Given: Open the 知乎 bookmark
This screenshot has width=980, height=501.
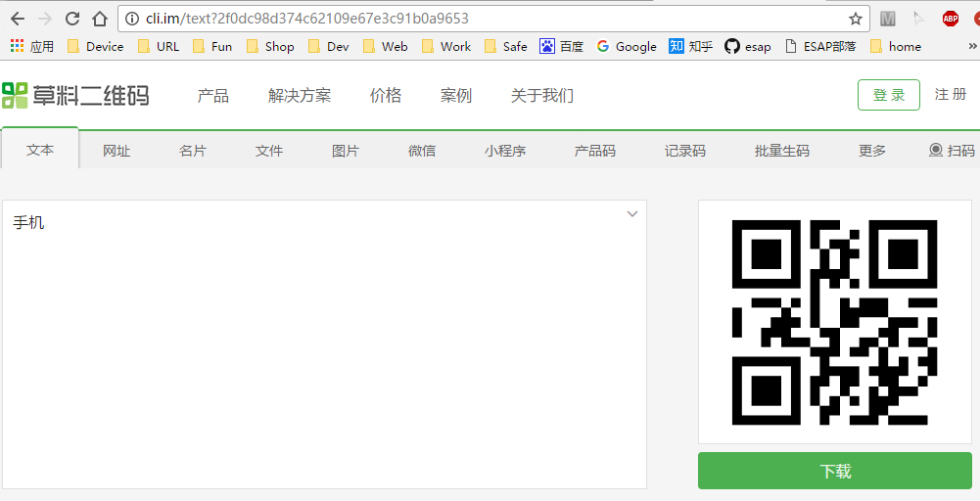Looking at the screenshot, I should pos(690,46).
